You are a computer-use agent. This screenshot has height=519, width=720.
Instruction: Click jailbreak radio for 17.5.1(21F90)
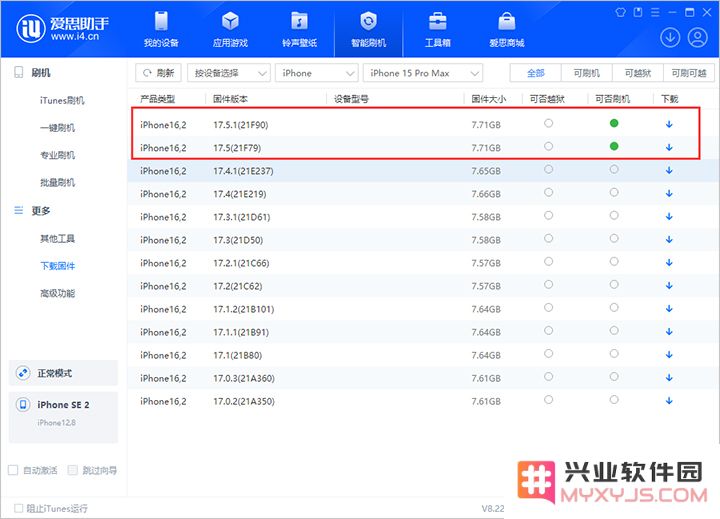pos(548,123)
